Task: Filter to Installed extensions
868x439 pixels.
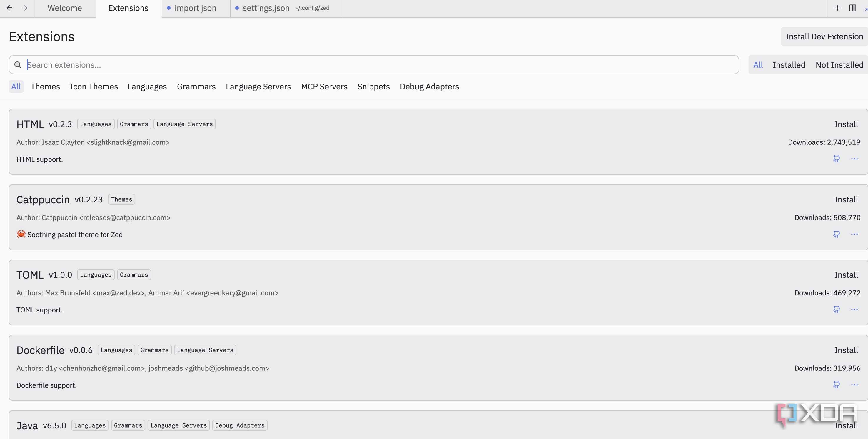Action: [789, 65]
